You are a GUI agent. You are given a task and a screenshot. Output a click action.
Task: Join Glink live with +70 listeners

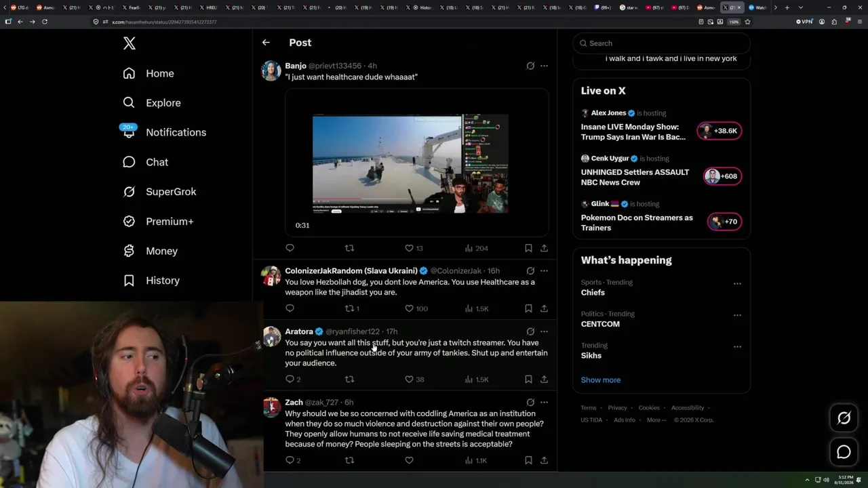point(724,222)
